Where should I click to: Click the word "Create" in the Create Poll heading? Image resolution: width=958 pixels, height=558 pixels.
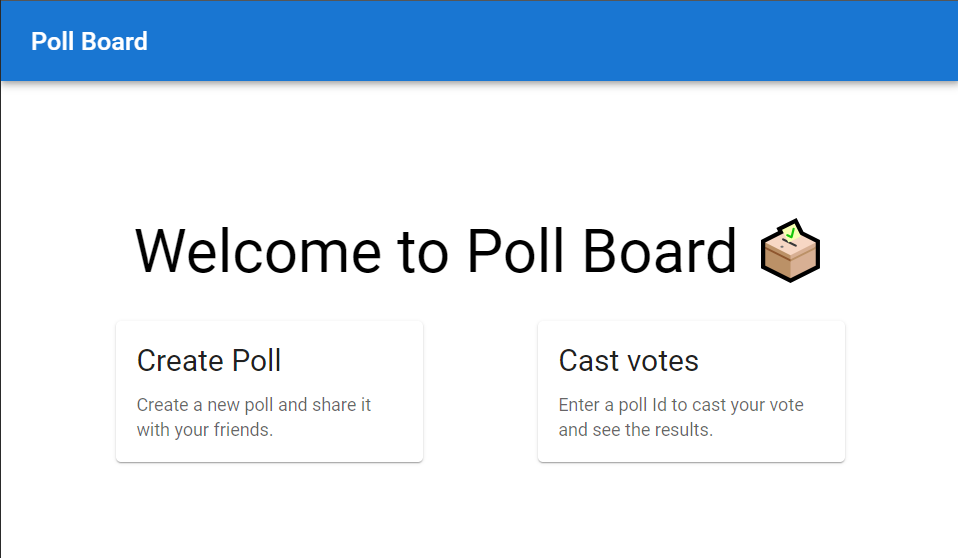(x=178, y=360)
